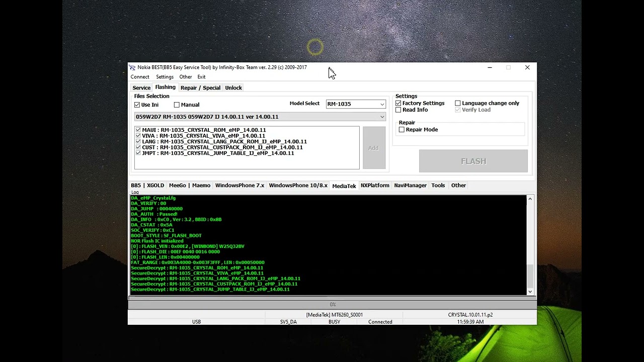Viewport: 644px width, 362px height.
Task: Uncheck the CUST custpack file checkbox
Action: (x=138, y=147)
